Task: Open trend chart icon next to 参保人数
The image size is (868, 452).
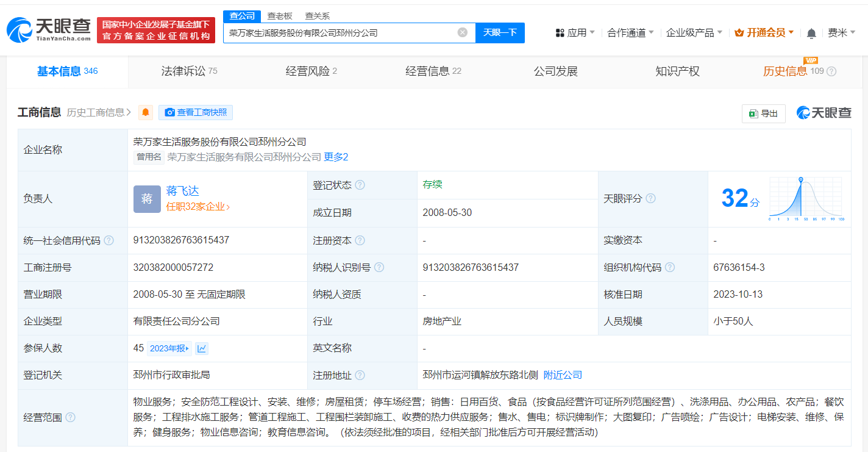Action: (201, 348)
